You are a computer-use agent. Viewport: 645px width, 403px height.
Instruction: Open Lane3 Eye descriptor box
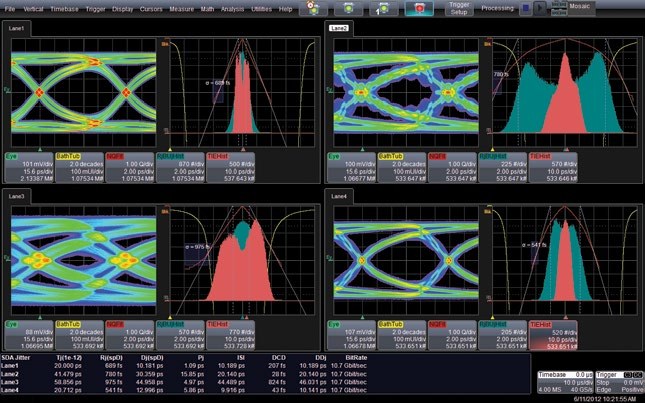click(29, 336)
